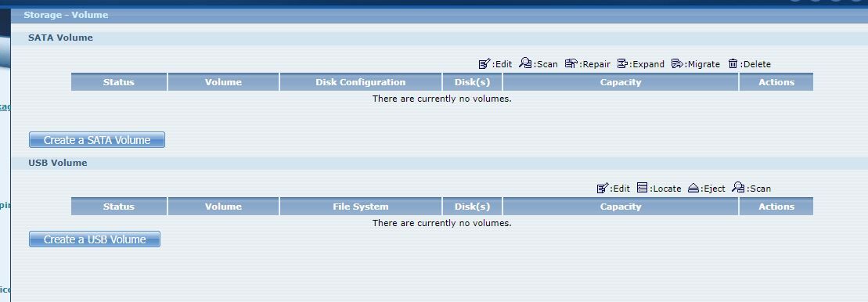868x302 pixels.
Task: Click the Edit legend icon in USB Volume
Action: click(603, 188)
